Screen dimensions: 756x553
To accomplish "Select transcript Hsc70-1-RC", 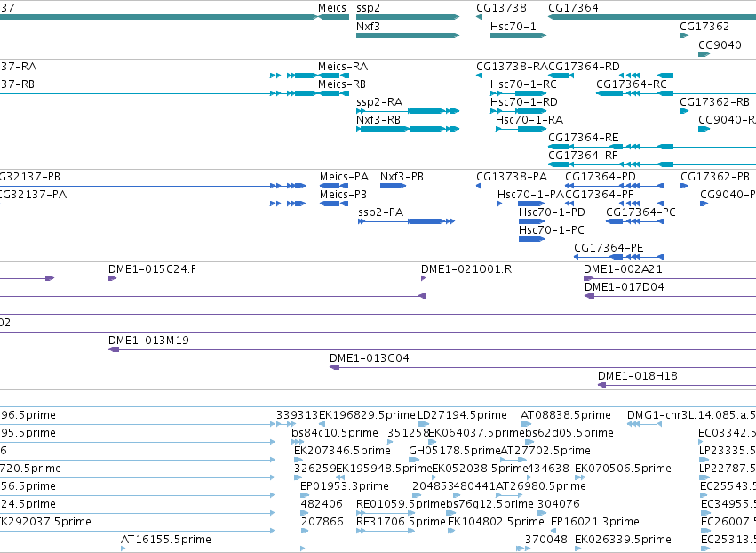I will tap(523, 84).
